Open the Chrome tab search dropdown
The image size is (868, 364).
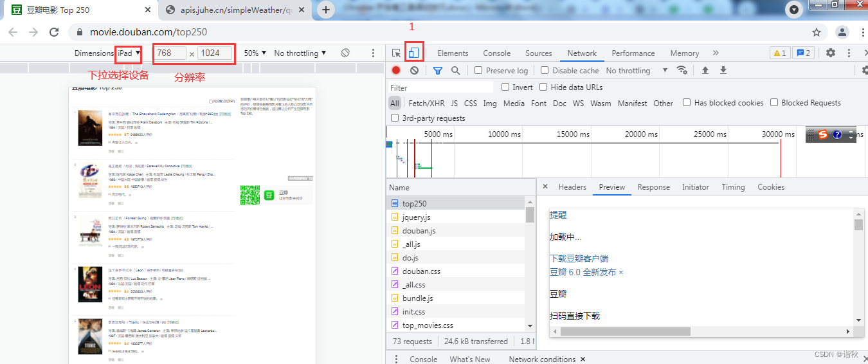click(x=795, y=10)
